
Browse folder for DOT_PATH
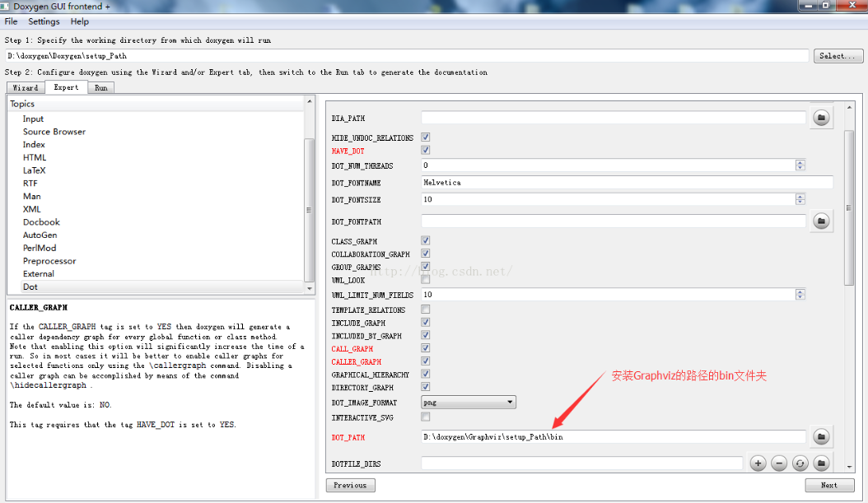[821, 436]
